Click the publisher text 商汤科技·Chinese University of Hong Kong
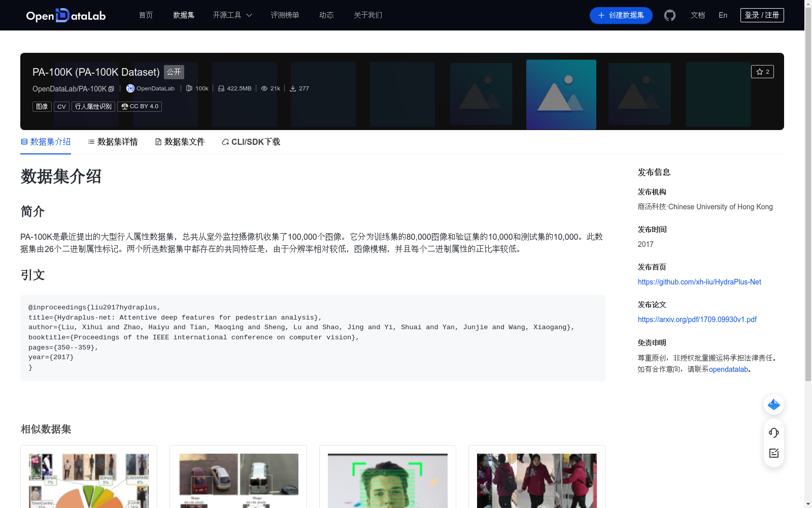 pyautogui.click(x=705, y=207)
